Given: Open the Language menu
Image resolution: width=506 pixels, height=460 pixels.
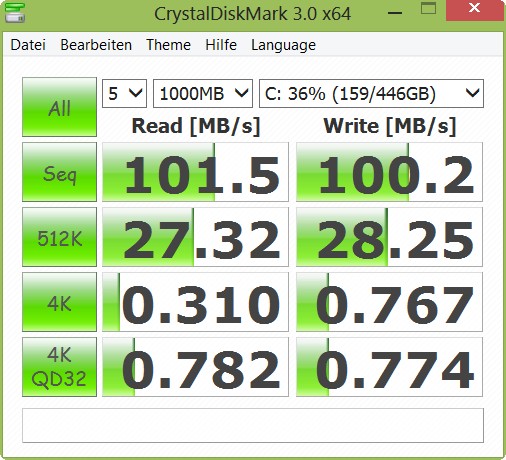Looking at the screenshot, I should click(x=283, y=46).
